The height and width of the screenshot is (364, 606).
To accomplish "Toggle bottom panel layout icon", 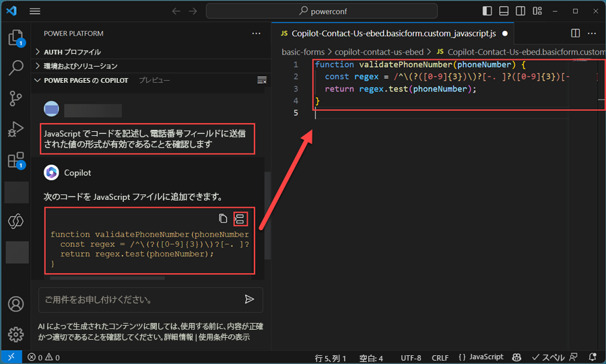I will click(504, 11).
